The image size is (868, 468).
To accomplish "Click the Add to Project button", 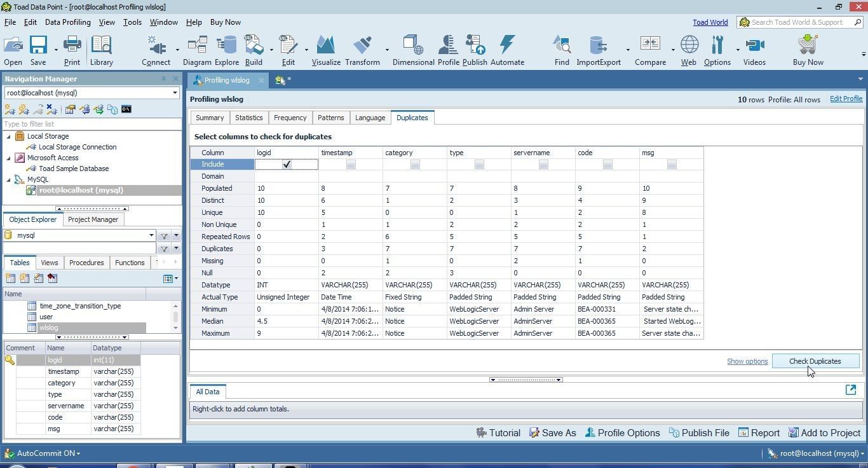I will (x=824, y=433).
